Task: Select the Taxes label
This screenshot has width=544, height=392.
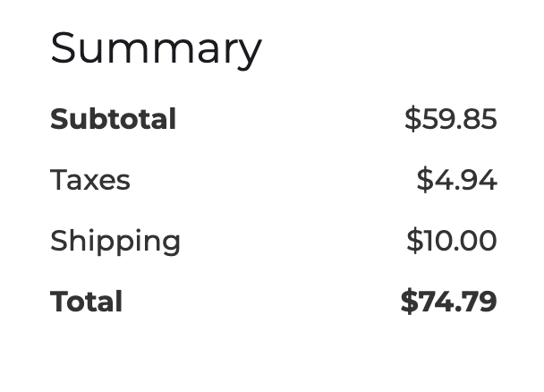Action: click(x=90, y=180)
